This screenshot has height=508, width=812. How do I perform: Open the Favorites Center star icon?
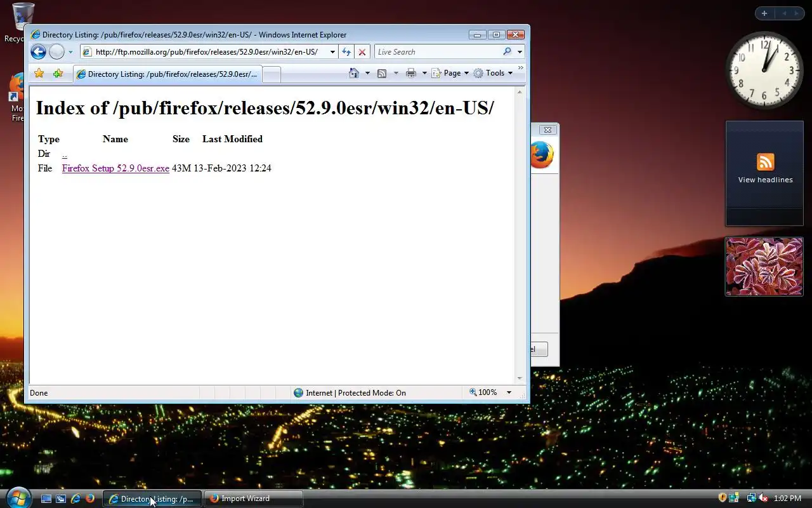point(39,73)
